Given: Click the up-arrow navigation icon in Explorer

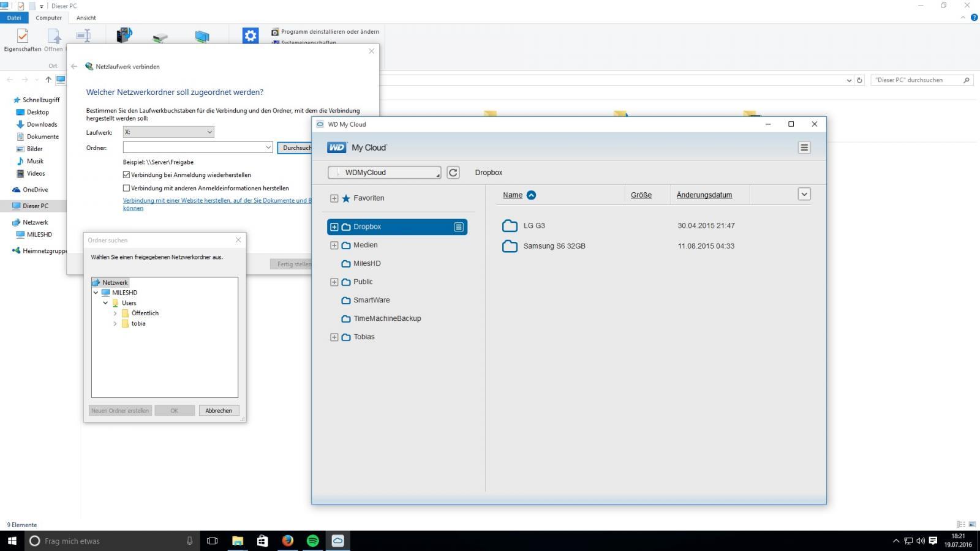Looking at the screenshot, I should 48,80.
